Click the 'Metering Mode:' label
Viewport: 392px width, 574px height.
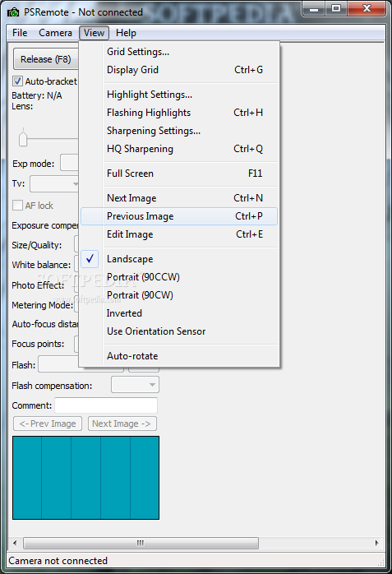pos(43,305)
